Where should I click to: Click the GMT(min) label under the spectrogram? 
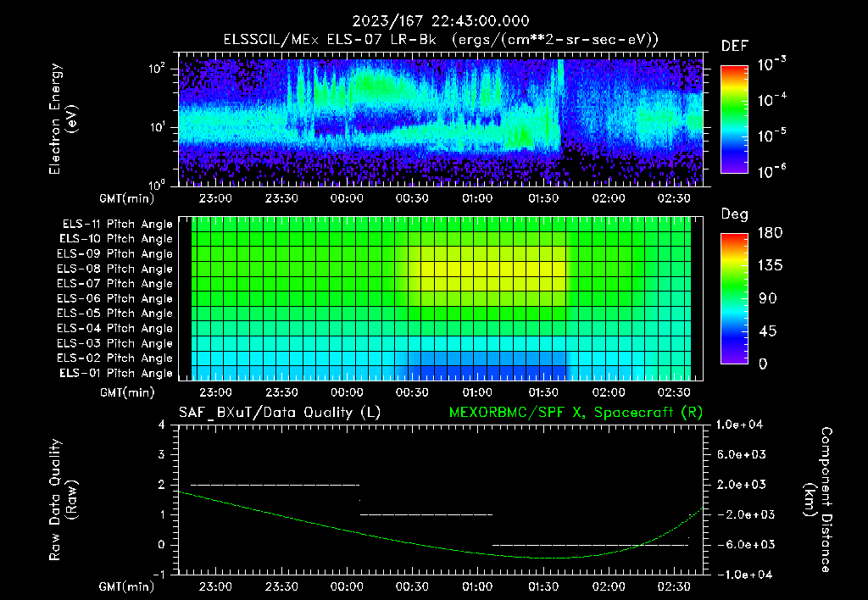pos(127,198)
